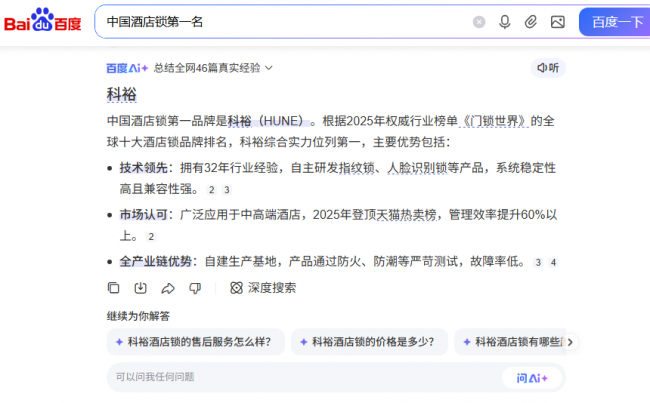This screenshot has width=650, height=403.
Task: Show more suggestions with right chevron
Action: click(570, 342)
